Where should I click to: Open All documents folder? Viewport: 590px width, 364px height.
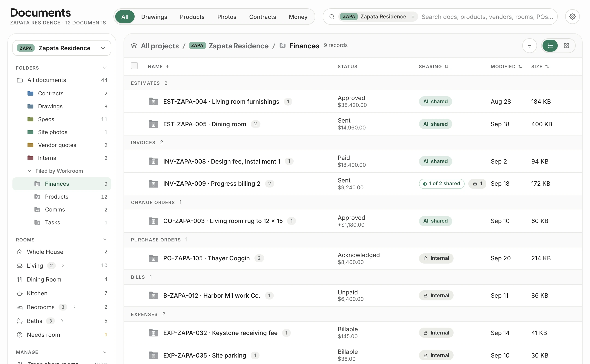tap(62, 80)
